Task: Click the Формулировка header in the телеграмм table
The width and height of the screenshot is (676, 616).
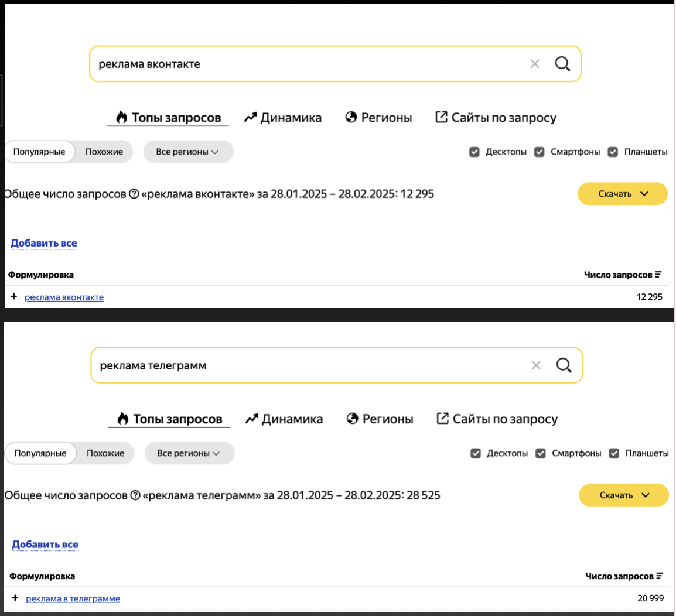Action: 42,576
